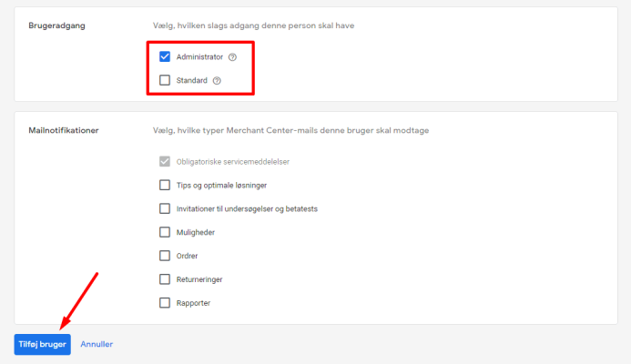Image resolution: width=631 pixels, height=364 pixels.
Task: Check the Muligheder checkbox
Action: pyautogui.click(x=165, y=232)
